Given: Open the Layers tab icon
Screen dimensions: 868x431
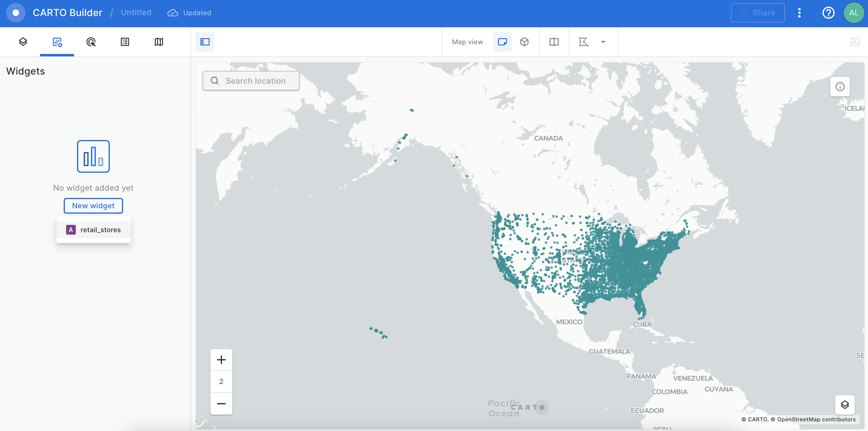Looking at the screenshot, I should 23,42.
